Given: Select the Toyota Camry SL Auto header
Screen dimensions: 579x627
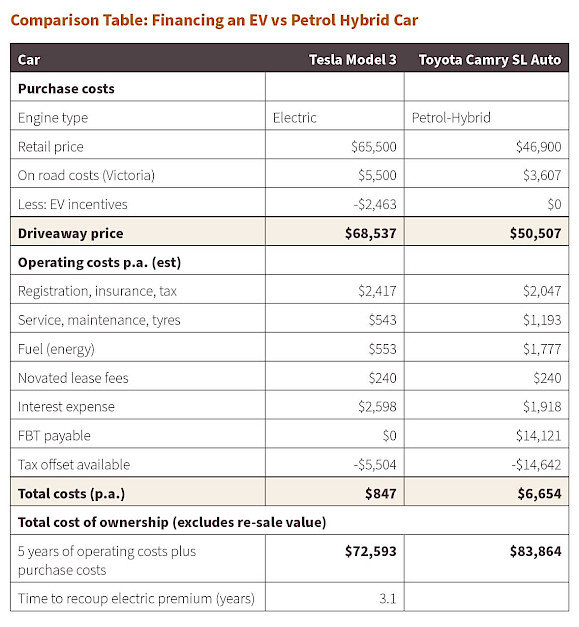Looking at the screenshot, I should click(490, 60).
